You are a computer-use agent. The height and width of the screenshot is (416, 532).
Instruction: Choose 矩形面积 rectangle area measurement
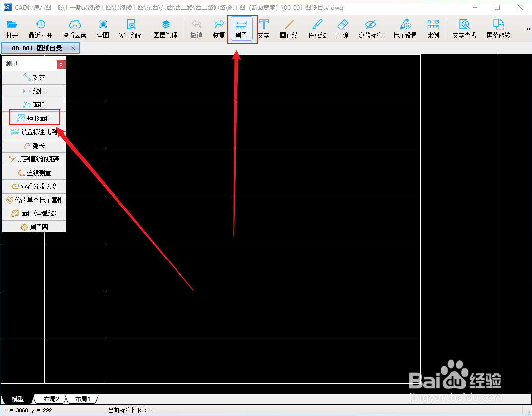coord(34,118)
